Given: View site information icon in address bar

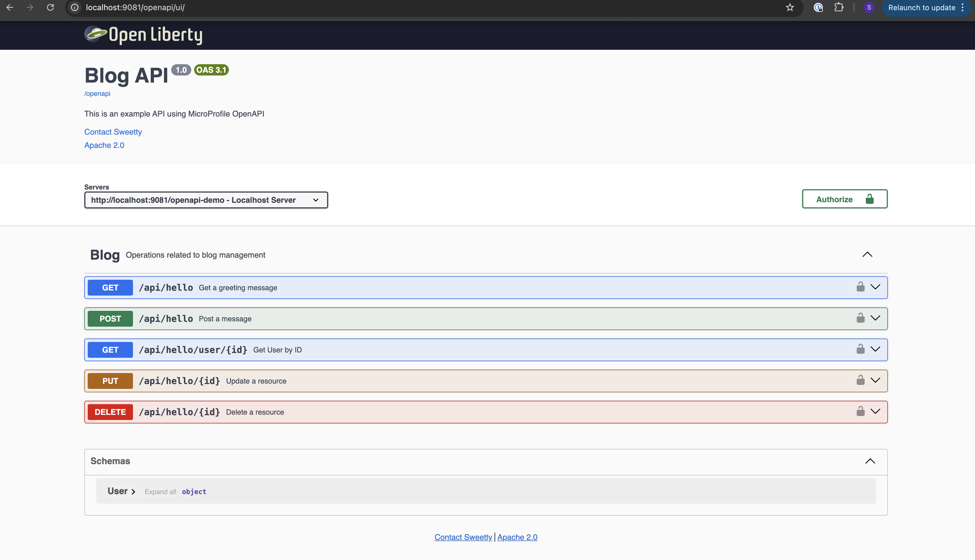Looking at the screenshot, I should (75, 8).
